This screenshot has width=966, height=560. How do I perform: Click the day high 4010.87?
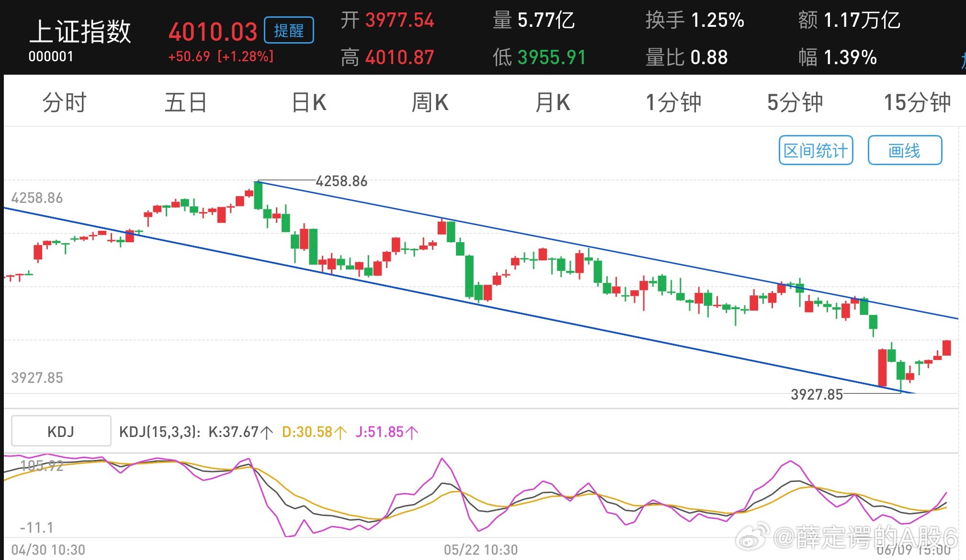coord(399,57)
